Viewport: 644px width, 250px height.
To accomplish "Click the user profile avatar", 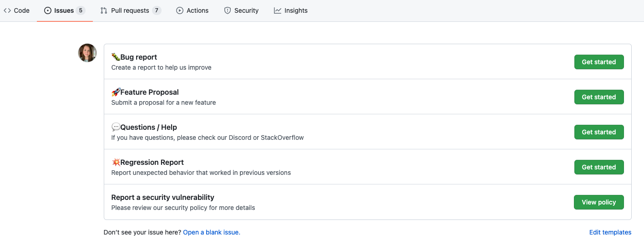I will click(x=87, y=53).
